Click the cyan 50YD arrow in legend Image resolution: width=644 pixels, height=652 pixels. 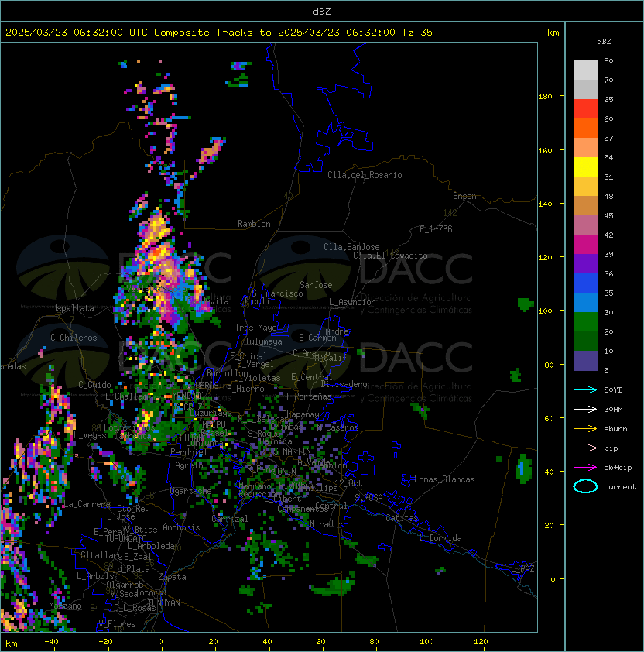click(585, 389)
